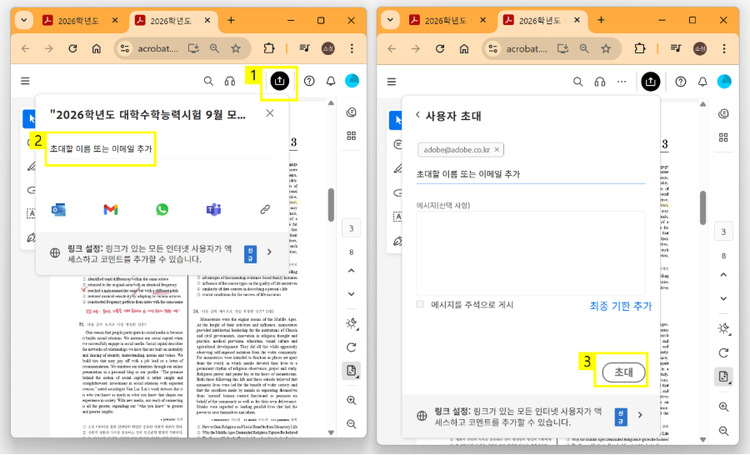Open hamburger menu in left window
This screenshot has width=750, height=455.
(25, 81)
